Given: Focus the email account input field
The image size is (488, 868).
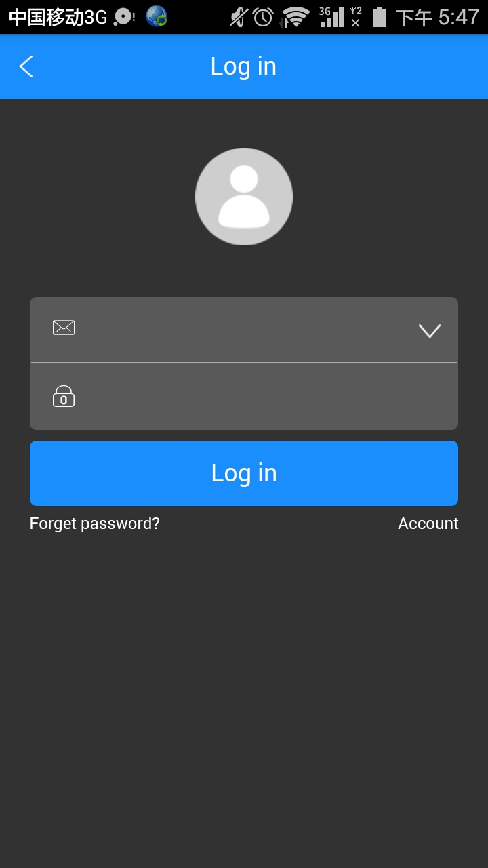Looking at the screenshot, I should 244,330.
